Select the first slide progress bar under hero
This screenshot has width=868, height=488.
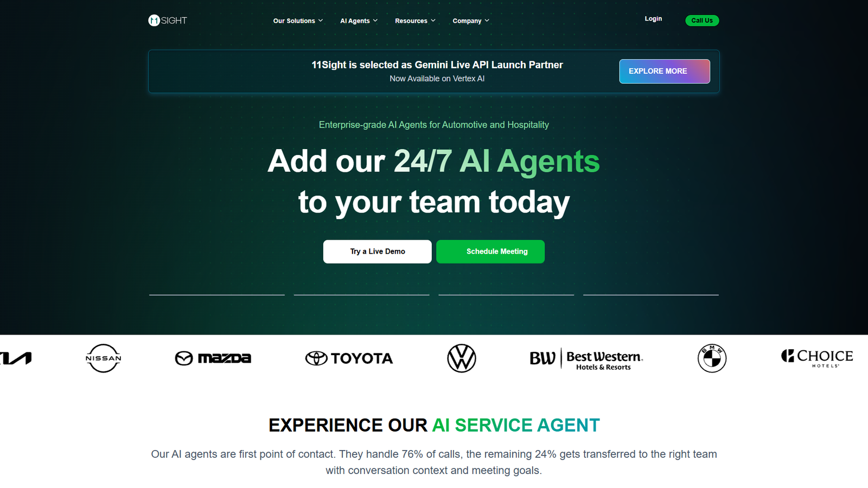217,295
